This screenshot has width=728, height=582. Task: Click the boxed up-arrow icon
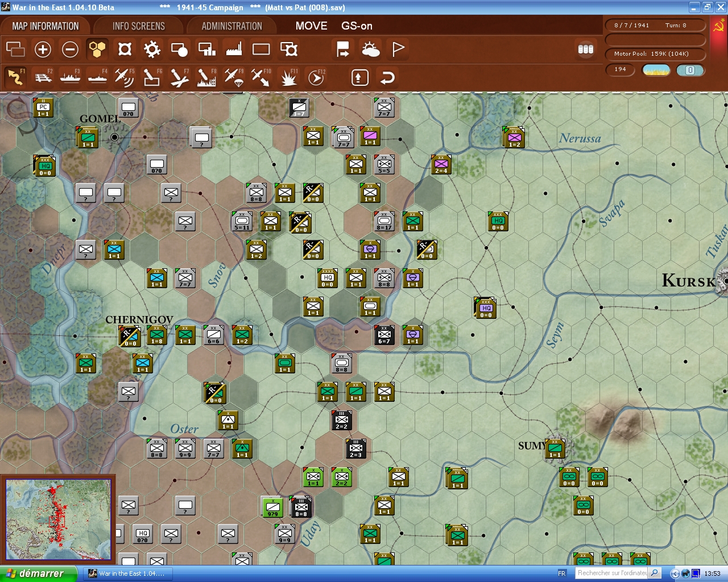tap(359, 77)
